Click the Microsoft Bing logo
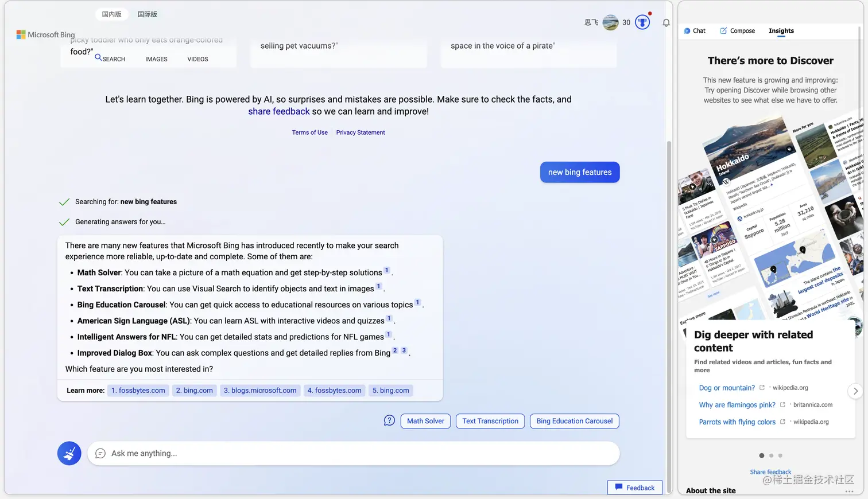868x499 pixels. pyautogui.click(x=45, y=34)
